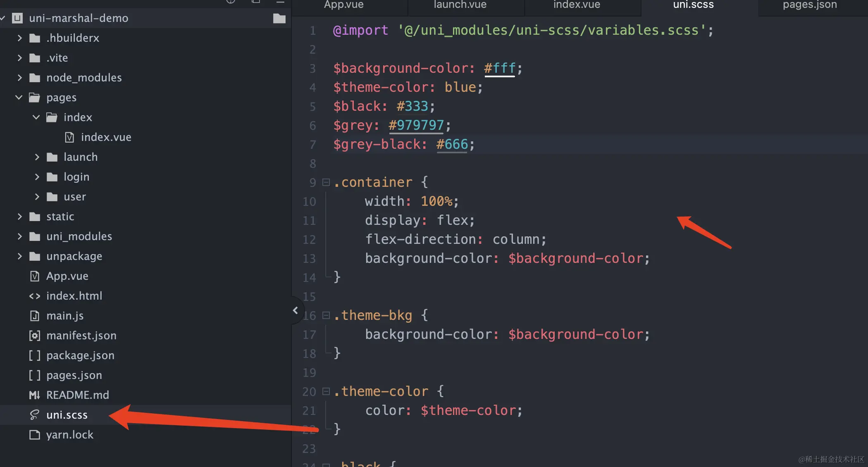Switch to the launch.vue tab
868x467 pixels.
460,5
